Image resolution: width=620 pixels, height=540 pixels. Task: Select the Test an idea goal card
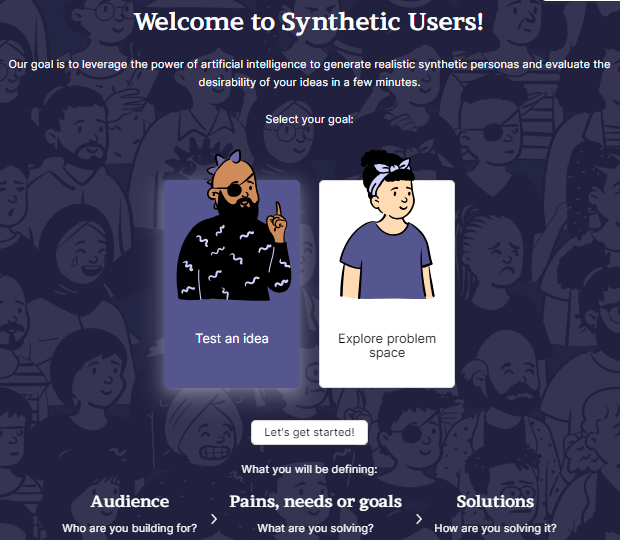[x=232, y=284]
